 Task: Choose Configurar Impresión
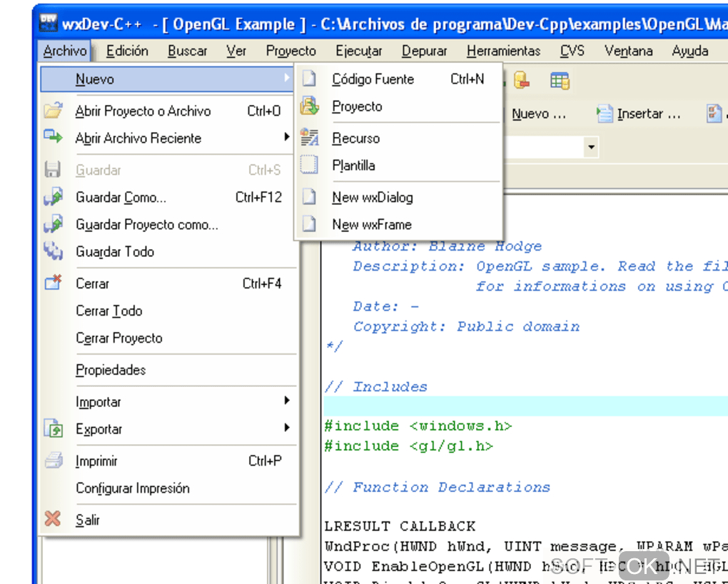pos(167,488)
